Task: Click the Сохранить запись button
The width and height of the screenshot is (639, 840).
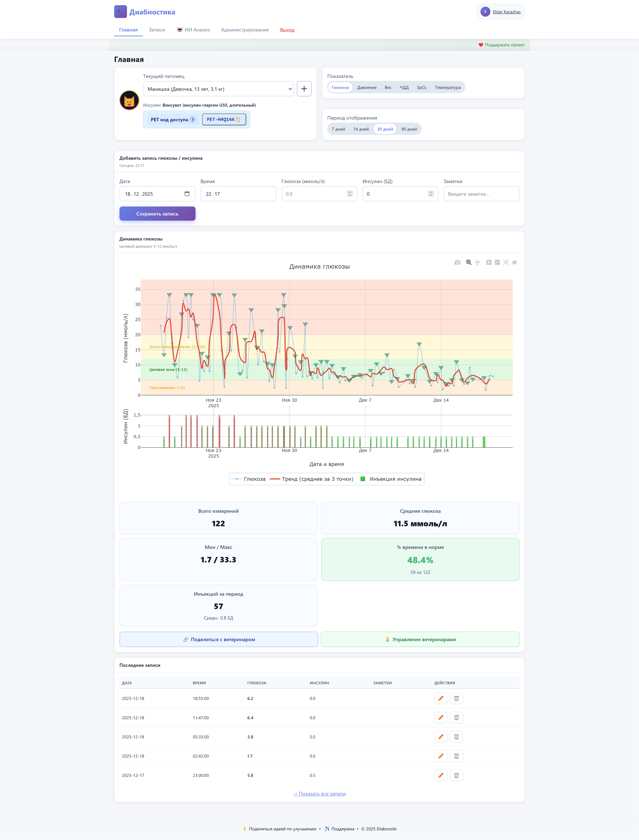Action: [157, 213]
